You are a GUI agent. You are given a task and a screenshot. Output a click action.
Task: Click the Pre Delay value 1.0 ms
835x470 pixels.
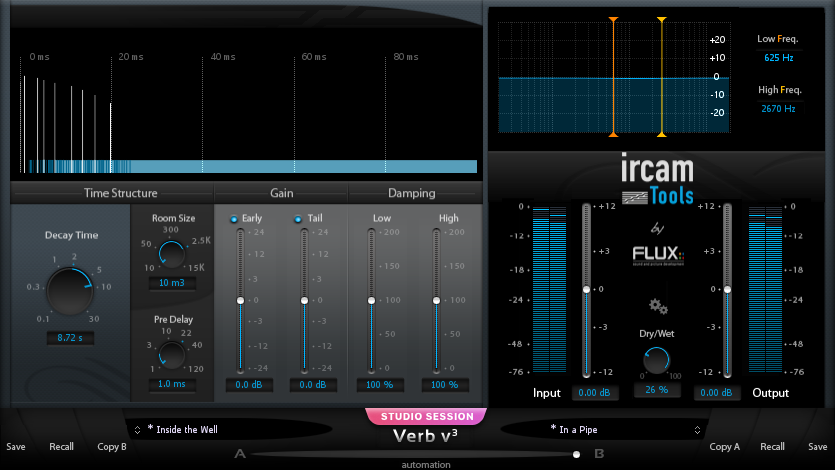[x=171, y=384]
